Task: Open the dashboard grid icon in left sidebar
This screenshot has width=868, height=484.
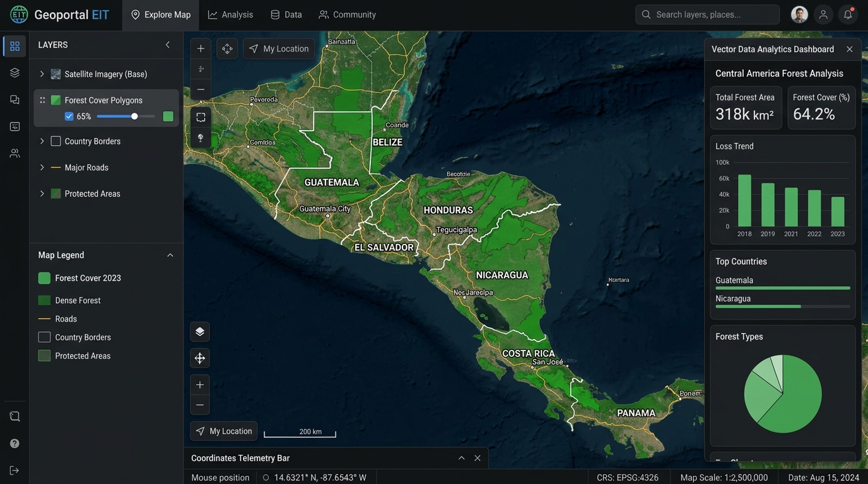Action: pos(15,46)
